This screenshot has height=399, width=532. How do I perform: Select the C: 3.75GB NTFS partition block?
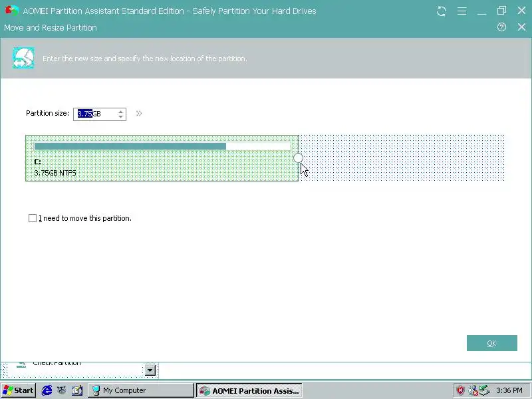tap(162, 158)
